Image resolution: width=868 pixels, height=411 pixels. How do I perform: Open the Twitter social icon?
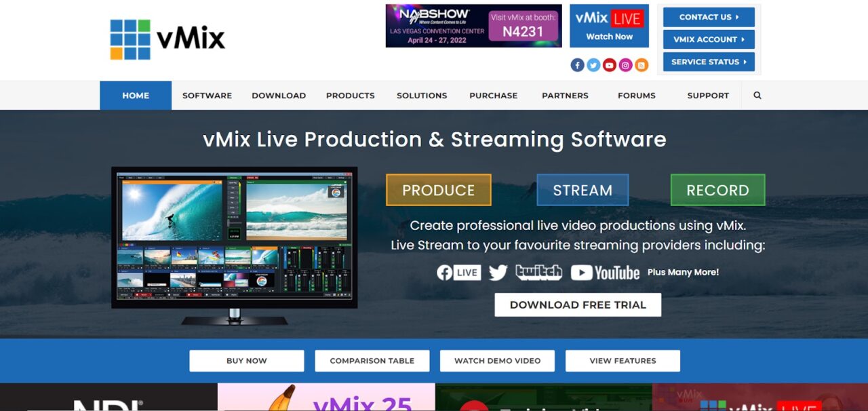point(593,65)
